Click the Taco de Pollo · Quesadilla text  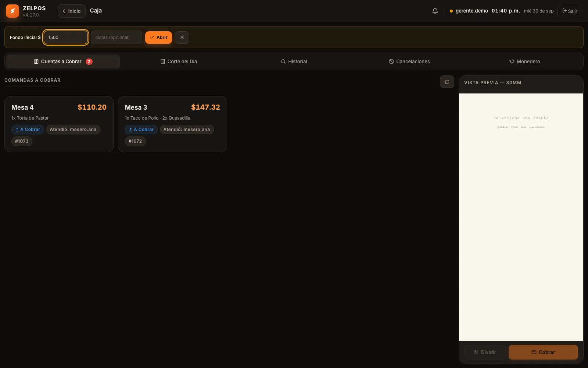(158, 118)
